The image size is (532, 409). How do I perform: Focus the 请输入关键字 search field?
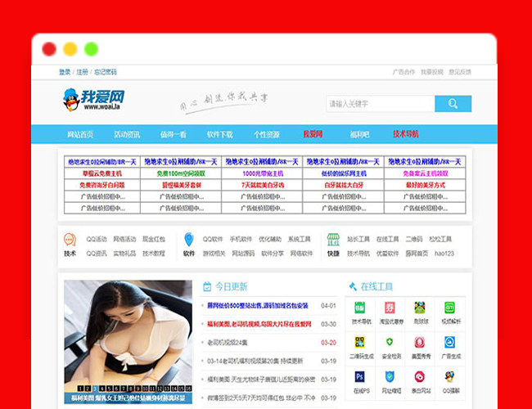pyautogui.click(x=381, y=103)
